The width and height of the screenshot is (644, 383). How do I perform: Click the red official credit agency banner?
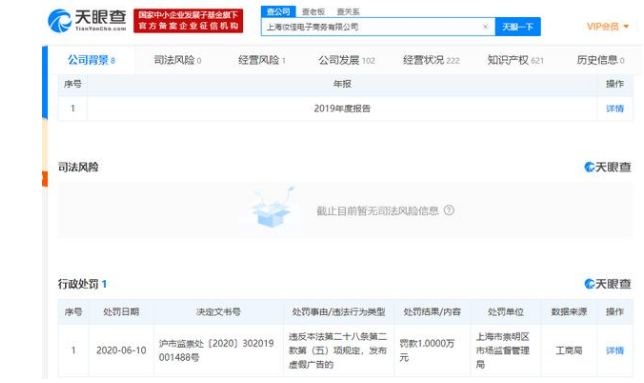[188, 21]
